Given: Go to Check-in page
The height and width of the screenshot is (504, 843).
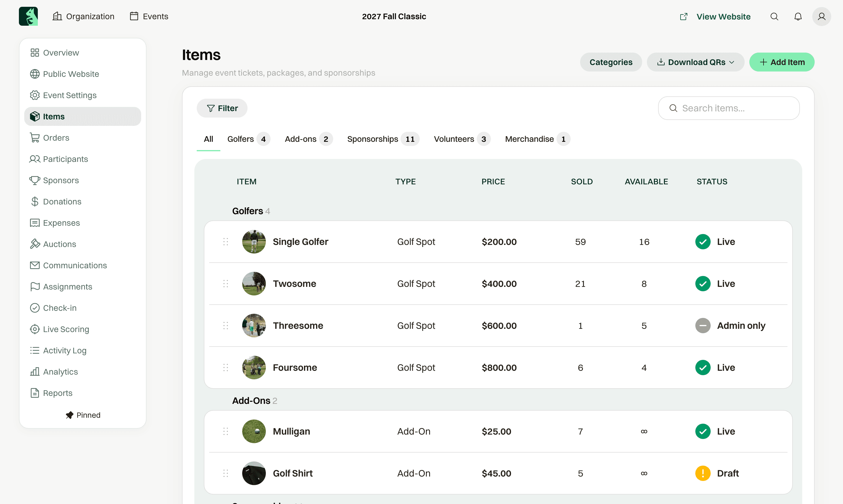Looking at the screenshot, I should (x=82, y=308).
